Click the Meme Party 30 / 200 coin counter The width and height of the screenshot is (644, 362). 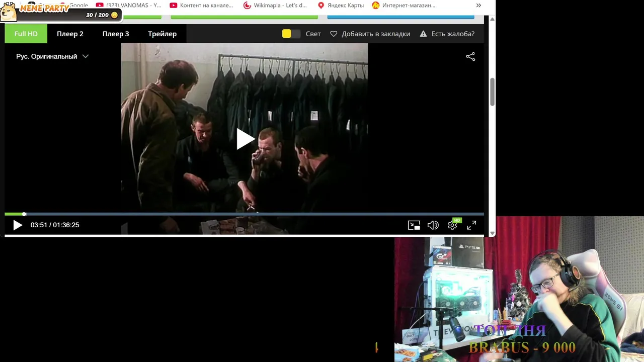pos(102,15)
